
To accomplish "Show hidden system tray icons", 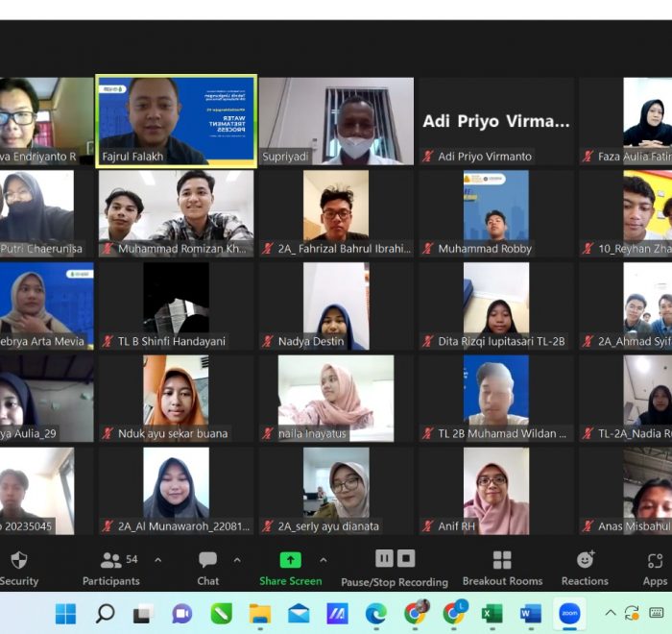I will [610, 613].
